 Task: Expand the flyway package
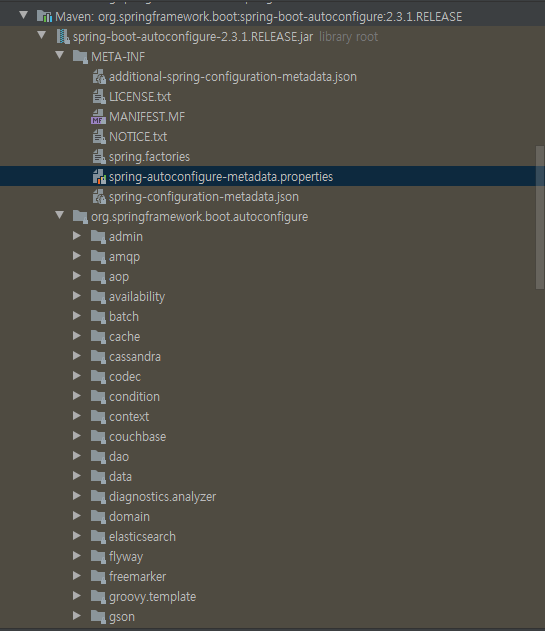77,556
